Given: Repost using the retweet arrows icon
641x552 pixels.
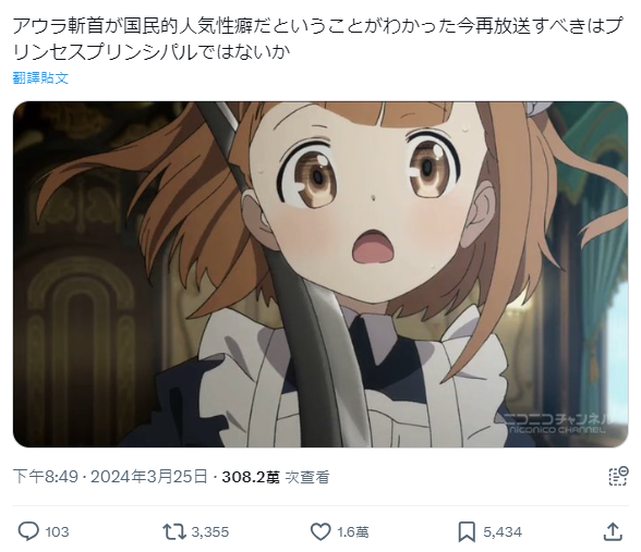Looking at the screenshot, I should [175, 532].
